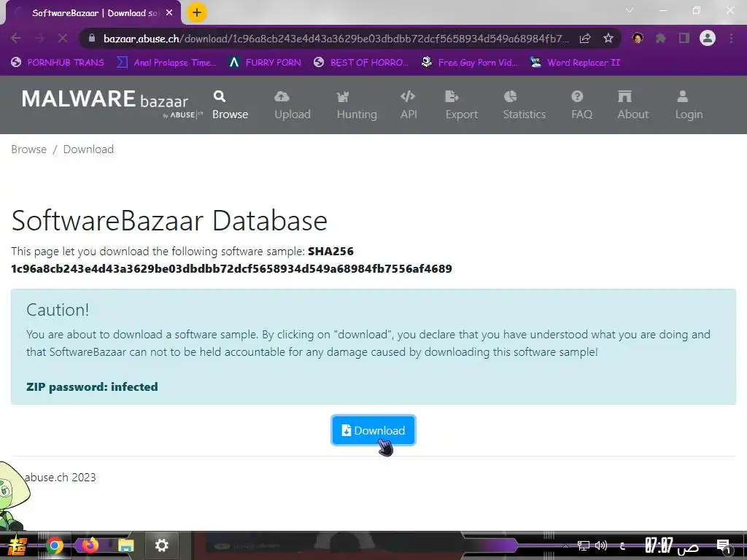
Task: Click the taskbar clock 07:07
Action: tap(672, 545)
